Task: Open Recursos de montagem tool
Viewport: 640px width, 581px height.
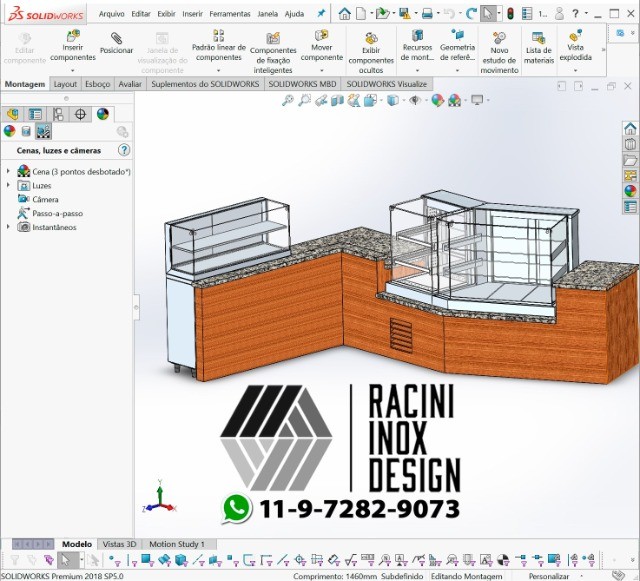Action: coord(417,45)
